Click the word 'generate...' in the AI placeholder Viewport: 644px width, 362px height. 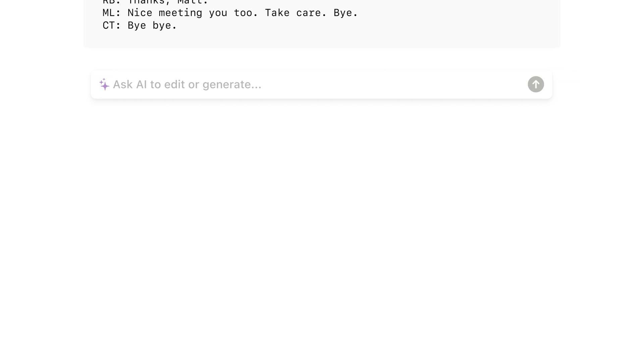pos(232,84)
